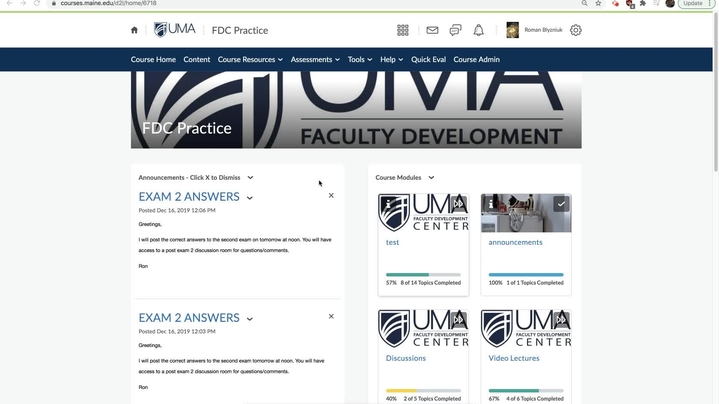Screen dimensions: 719x404
Task: Open the test module link
Action: [393, 242]
